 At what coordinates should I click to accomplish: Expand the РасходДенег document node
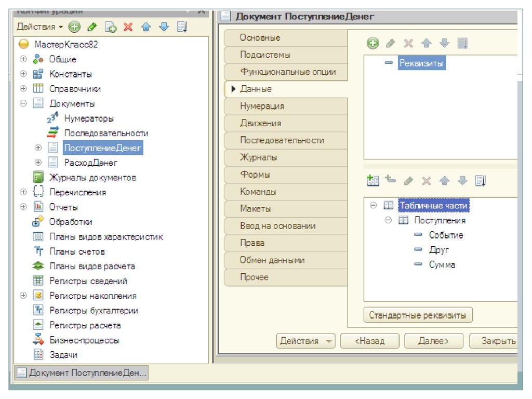click(x=38, y=163)
